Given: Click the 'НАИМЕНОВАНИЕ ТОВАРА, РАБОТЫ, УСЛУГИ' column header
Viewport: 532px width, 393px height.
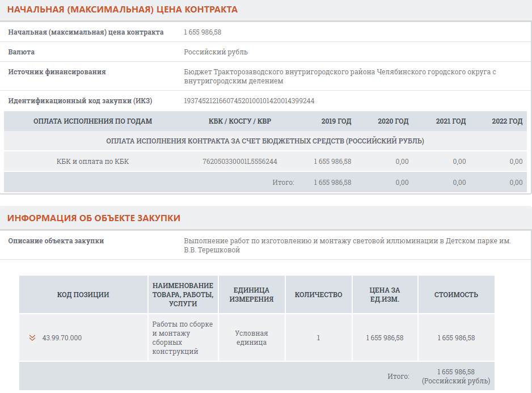Looking at the screenshot, I should 183,294.
